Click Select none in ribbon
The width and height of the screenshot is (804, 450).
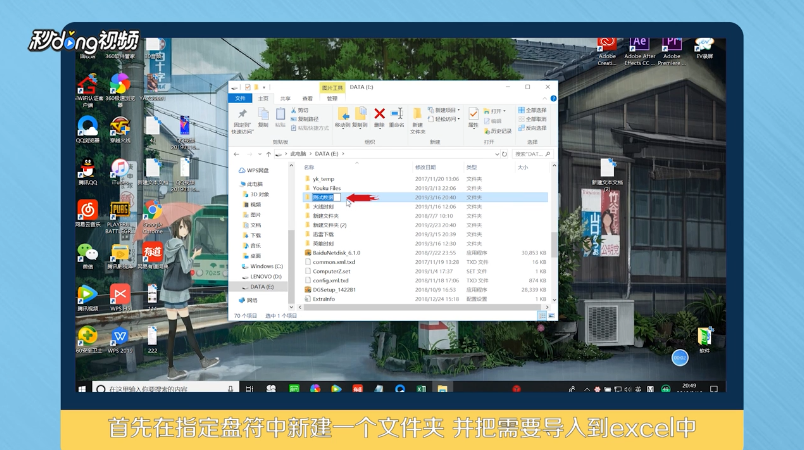coord(533,119)
